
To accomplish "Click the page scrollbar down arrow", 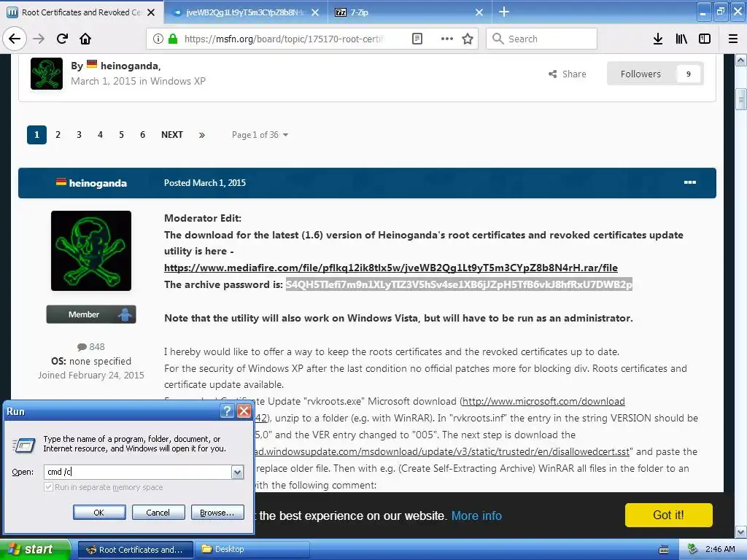I will point(741,532).
